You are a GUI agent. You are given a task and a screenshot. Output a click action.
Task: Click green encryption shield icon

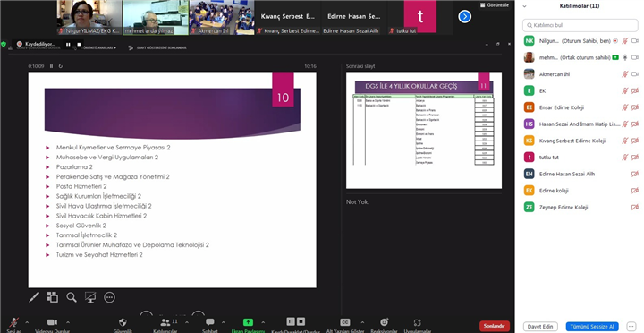(x=4, y=44)
